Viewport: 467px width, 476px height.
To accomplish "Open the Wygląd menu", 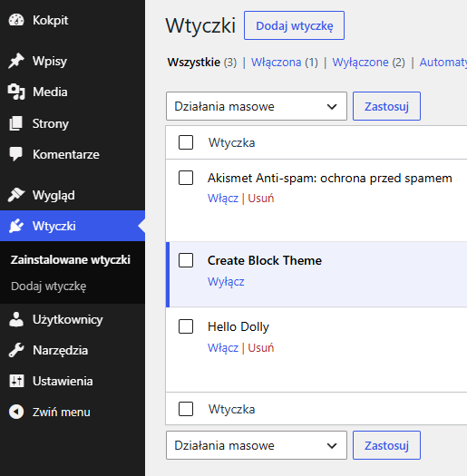I will tap(73, 195).
